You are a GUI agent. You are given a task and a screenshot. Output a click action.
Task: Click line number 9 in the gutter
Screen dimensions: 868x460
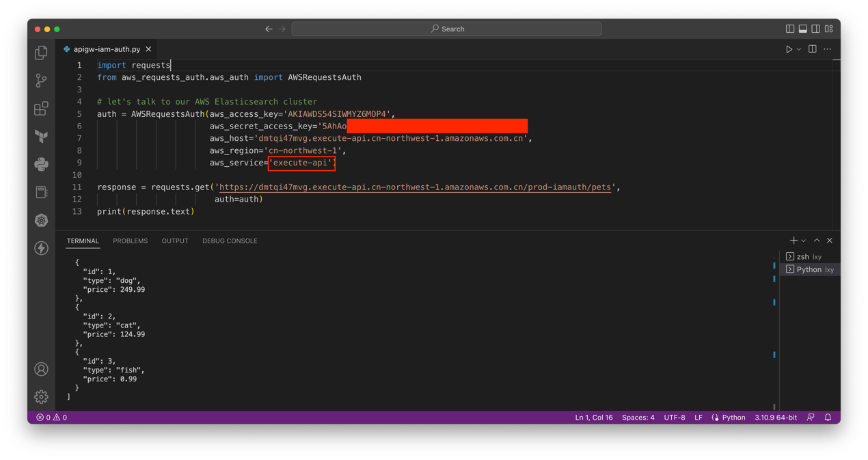pyautogui.click(x=79, y=163)
